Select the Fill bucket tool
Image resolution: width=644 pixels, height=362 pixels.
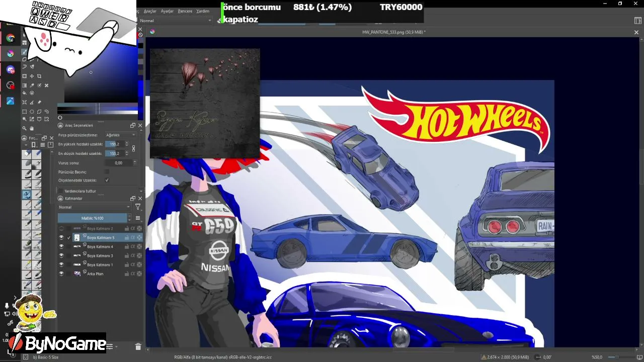pyautogui.click(x=24, y=93)
